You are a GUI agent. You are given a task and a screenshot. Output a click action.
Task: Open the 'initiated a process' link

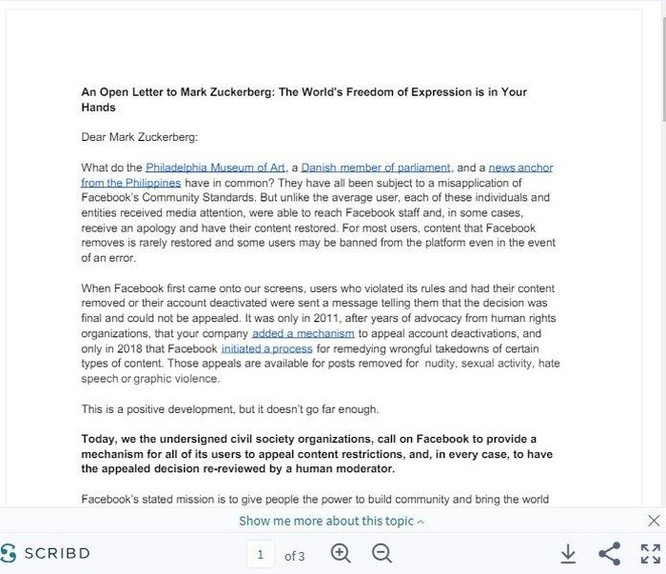point(267,349)
